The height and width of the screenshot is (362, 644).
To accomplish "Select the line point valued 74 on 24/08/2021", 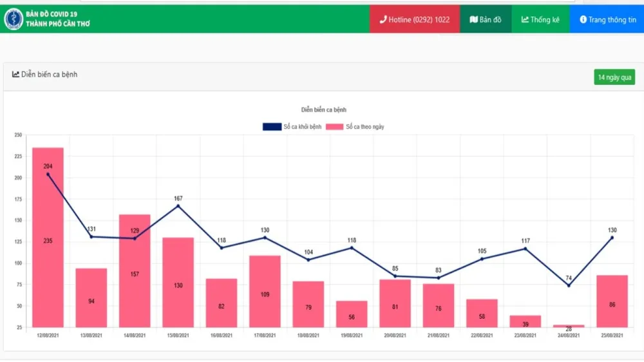I will click(569, 285).
